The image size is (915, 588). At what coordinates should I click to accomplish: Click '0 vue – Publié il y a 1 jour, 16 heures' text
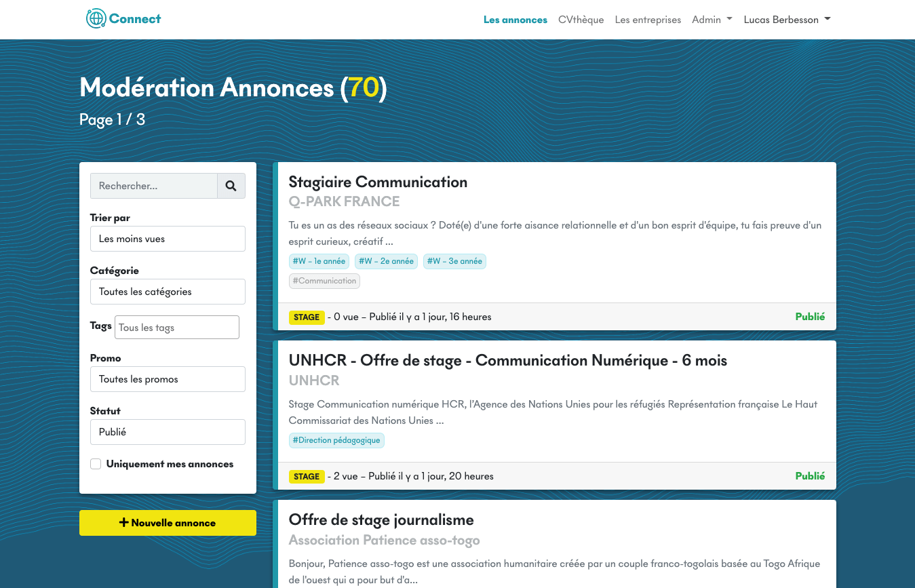pos(412,317)
